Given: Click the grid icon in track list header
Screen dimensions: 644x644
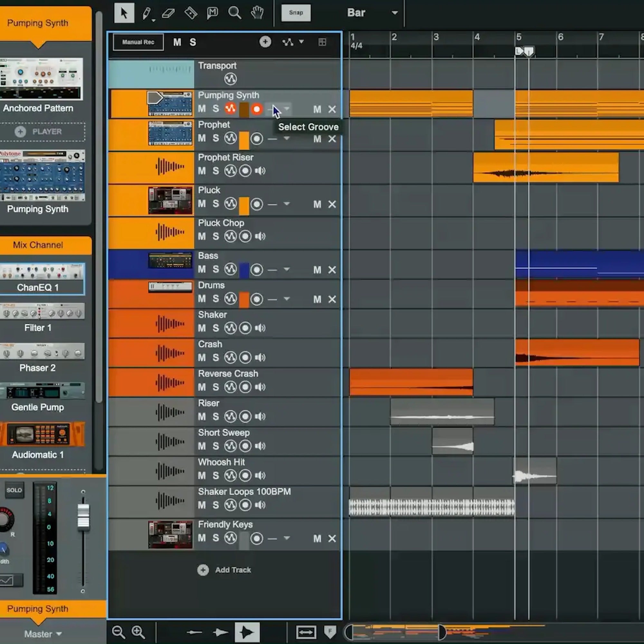Looking at the screenshot, I should [322, 42].
